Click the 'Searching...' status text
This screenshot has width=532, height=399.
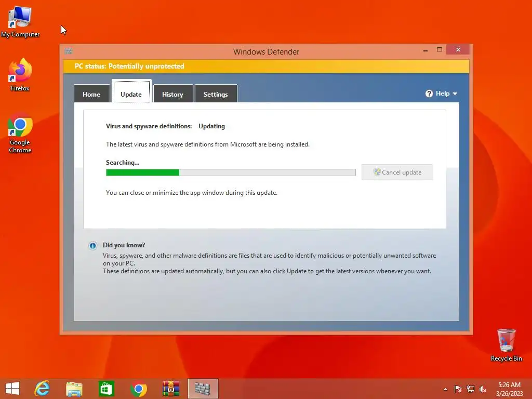coord(123,163)
